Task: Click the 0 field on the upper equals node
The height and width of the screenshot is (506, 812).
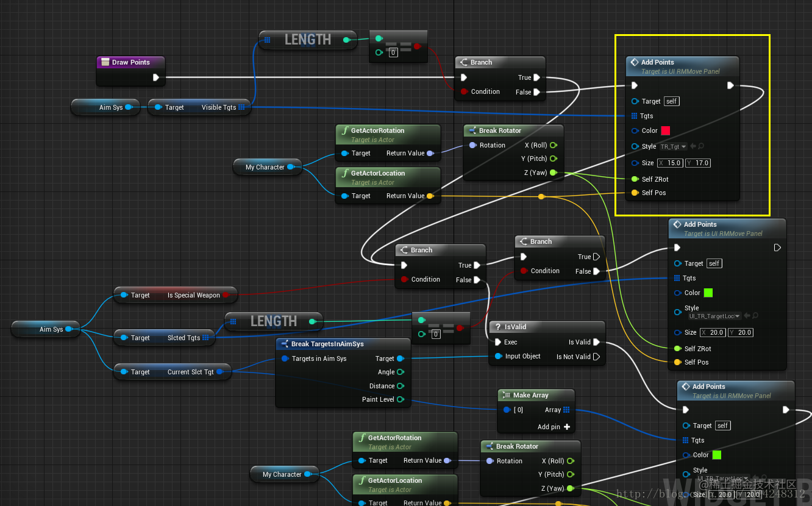Action: coord(393,52)
